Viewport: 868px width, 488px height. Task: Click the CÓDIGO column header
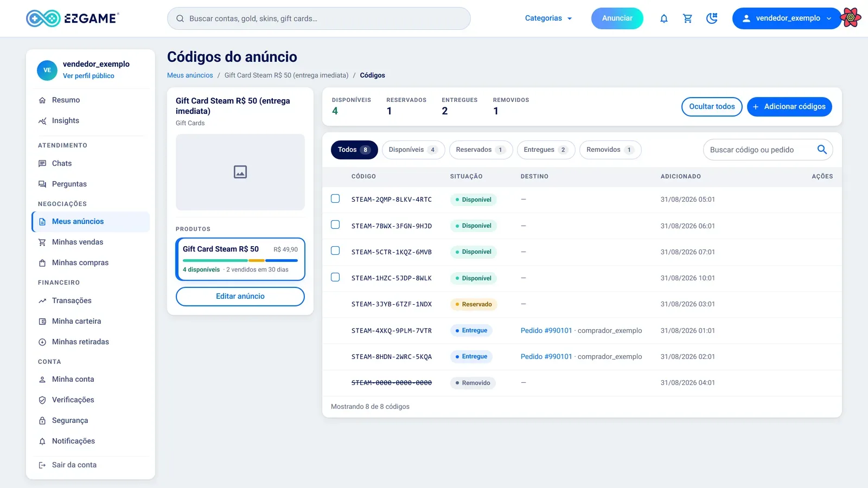pos(363,177)
